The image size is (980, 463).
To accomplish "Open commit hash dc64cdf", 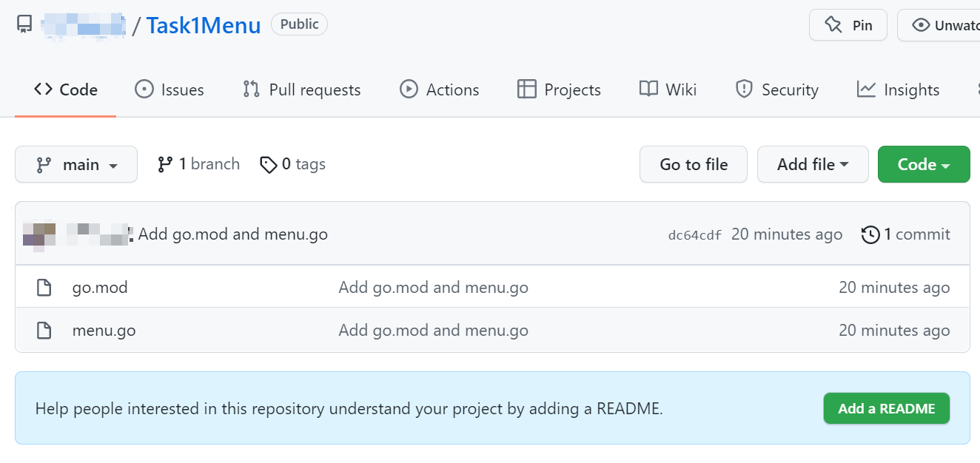I will [694, 235].
